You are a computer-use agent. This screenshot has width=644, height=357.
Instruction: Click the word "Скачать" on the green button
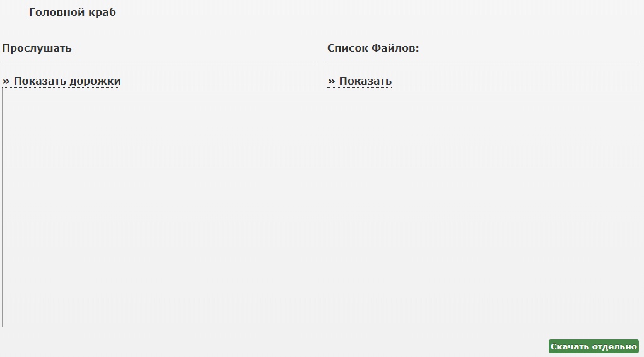pos(570,347)
